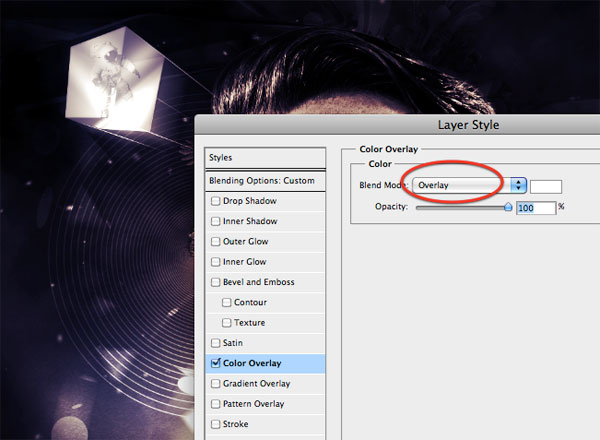Enable the Contour checkbox

click(227, 302)
